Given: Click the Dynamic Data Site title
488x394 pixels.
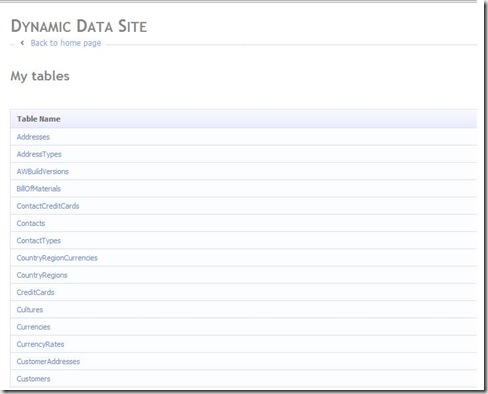Looking at the screenshot, I should click(79, 26).
